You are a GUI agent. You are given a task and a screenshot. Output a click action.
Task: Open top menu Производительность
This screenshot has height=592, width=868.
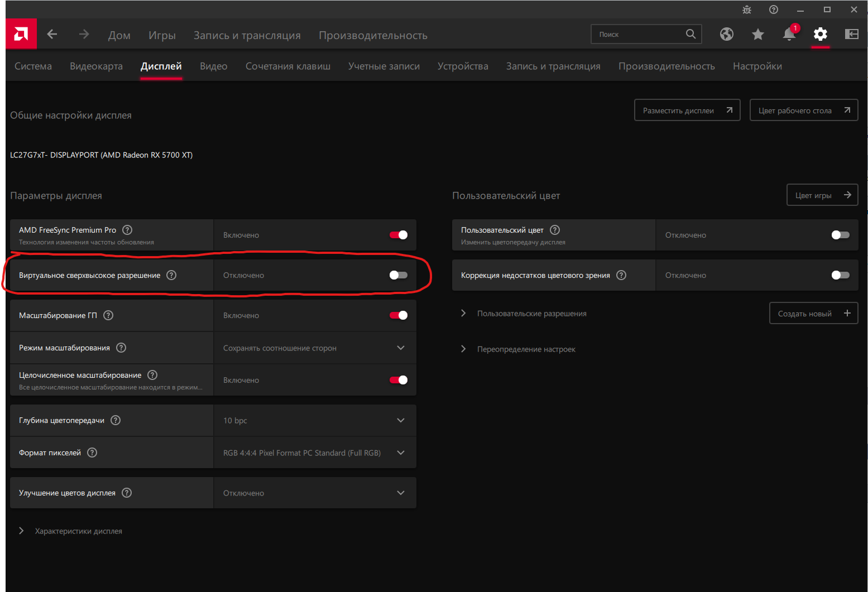tap(373, 35)
